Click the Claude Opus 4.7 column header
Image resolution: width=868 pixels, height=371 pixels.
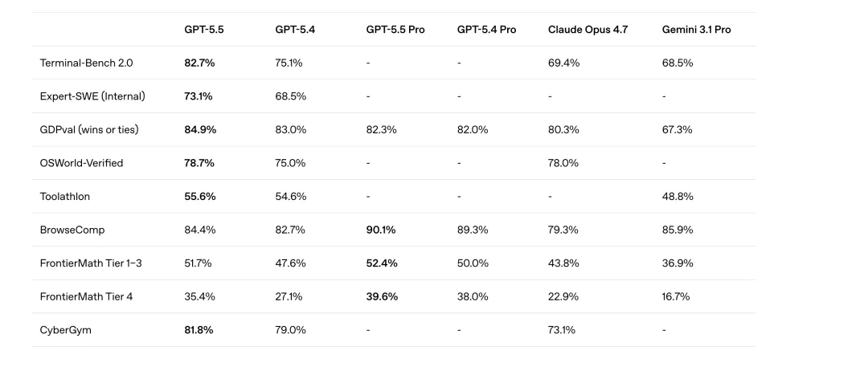[x=588, y=30]
